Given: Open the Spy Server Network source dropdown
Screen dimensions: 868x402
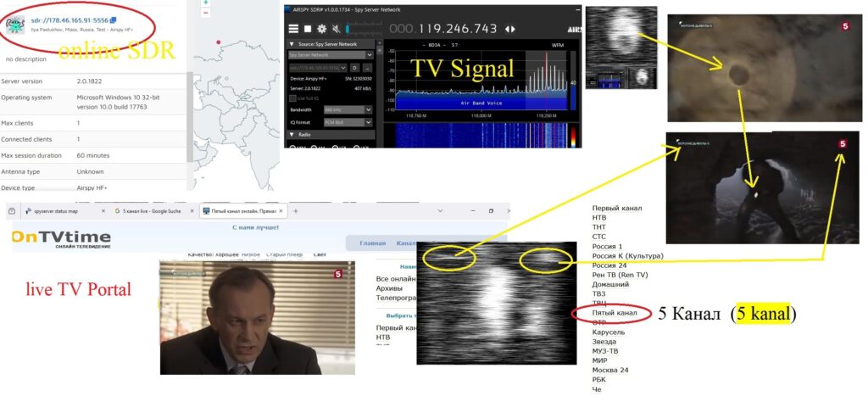Looking at the screenshot, I should click(369, 55).
